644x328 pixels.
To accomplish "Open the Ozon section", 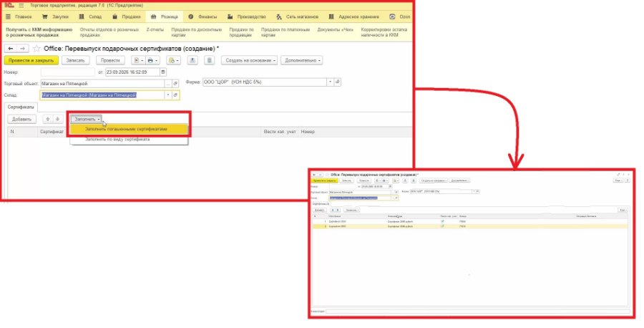I will pyautogui.click(x=400, y=17).
